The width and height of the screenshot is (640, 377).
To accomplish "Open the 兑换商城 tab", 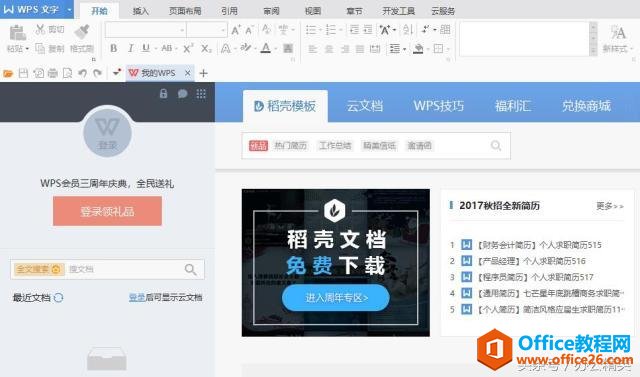I will (587, 106).
